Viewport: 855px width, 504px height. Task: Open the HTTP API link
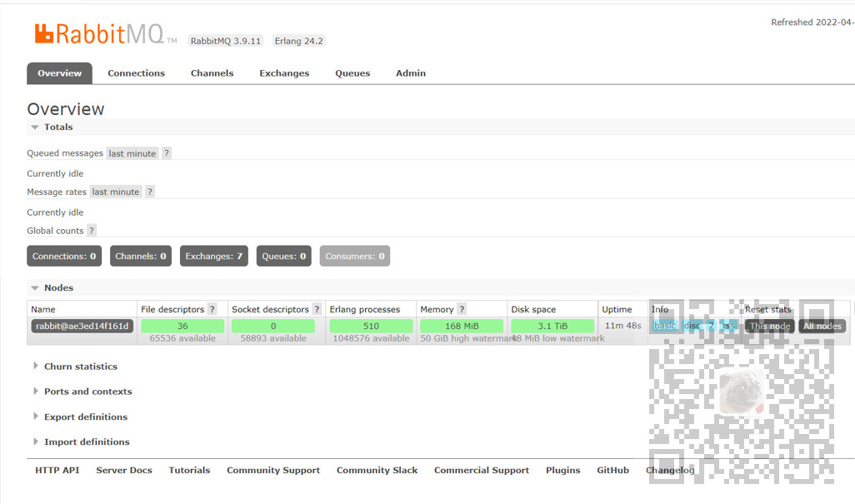pos(57,470)
